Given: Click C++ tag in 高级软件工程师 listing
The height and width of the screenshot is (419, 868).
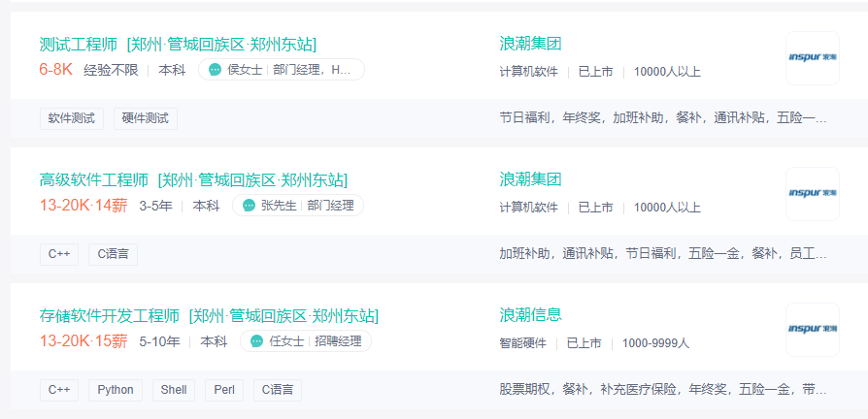Looking at the screenshot, I should click(x=59, y=254).
